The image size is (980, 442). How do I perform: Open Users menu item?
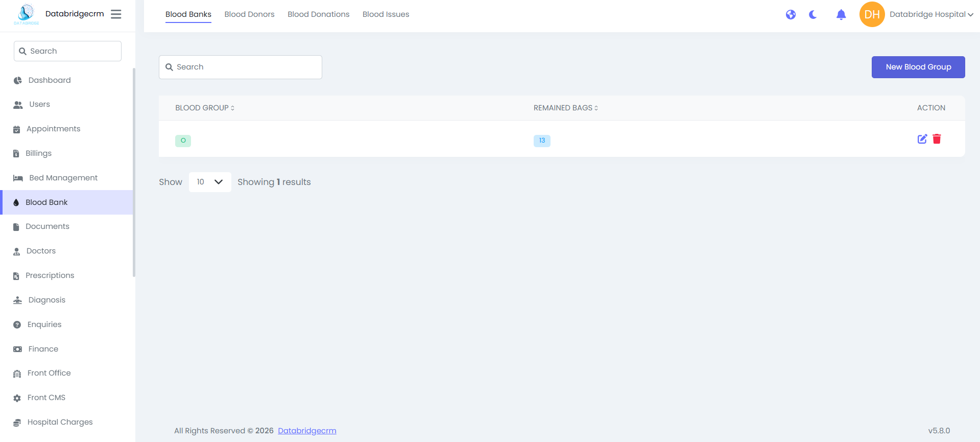66,104
